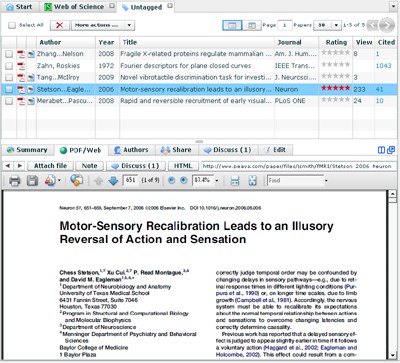Screen dimensions: 400x363
Task: Open web page icon in Zhang...Nelson row
Action: [x=31, y=54]
